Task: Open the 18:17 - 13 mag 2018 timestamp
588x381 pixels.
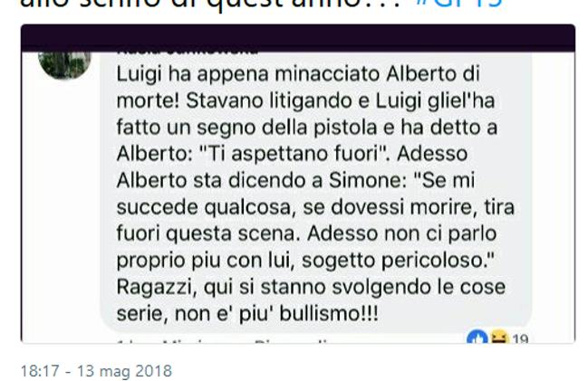Action: click(x=96, y=371)
